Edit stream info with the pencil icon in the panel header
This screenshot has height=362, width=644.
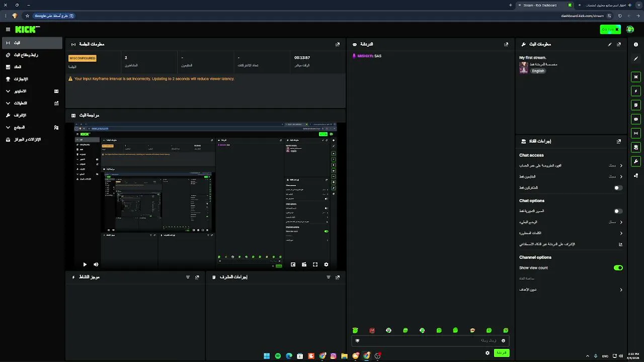coord(610,44)
